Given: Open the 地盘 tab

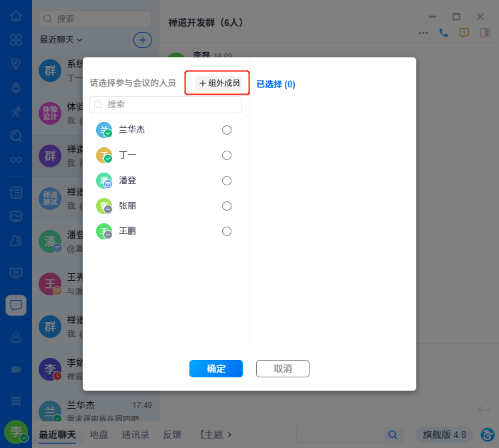Looking at the screenshot, I should (99, 435).
